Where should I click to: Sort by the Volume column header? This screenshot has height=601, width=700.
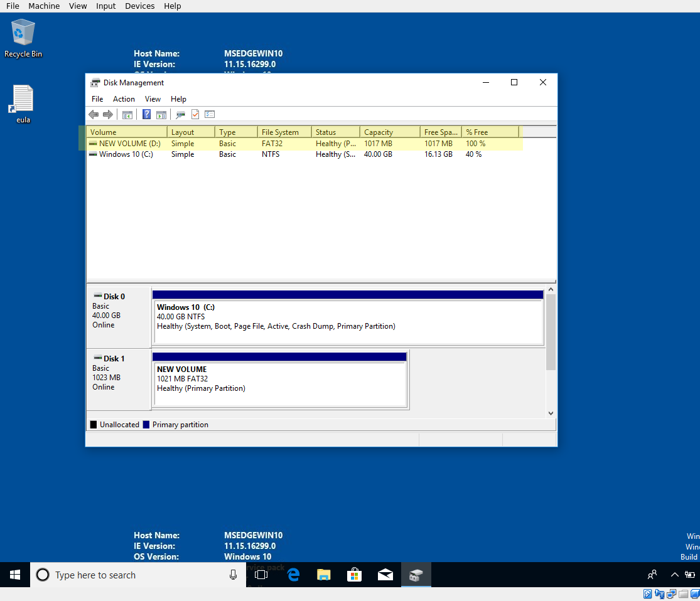click(127, 132)
